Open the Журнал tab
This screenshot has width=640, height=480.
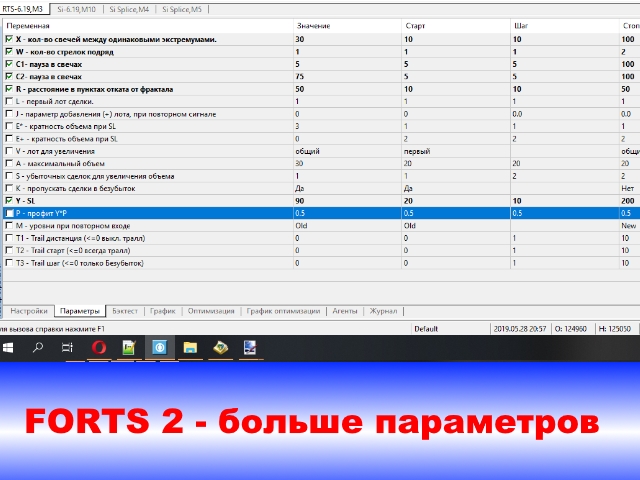pyautogui.click(x=383, y=311)
